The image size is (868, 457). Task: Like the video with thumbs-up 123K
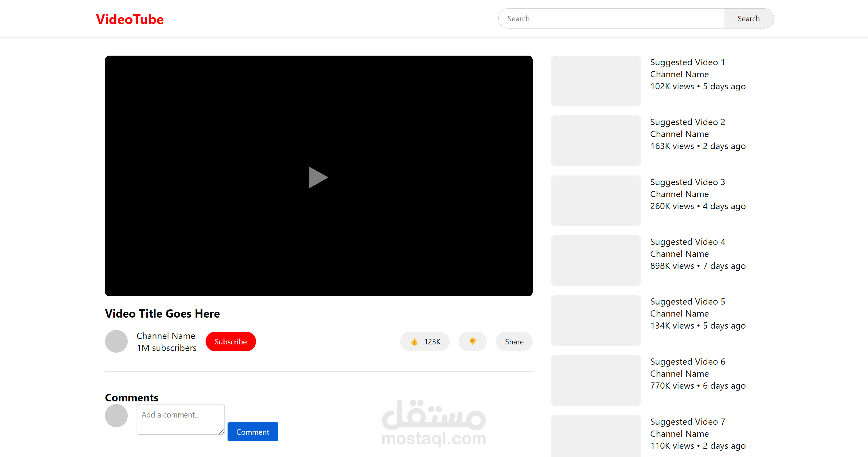pyautogui.click(x=425, y=342)
